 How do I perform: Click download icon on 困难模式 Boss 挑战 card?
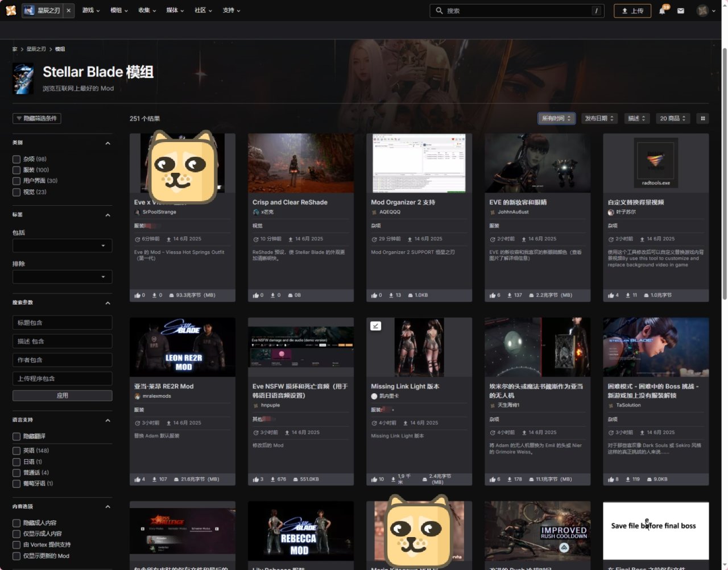(x=628, y=480)
